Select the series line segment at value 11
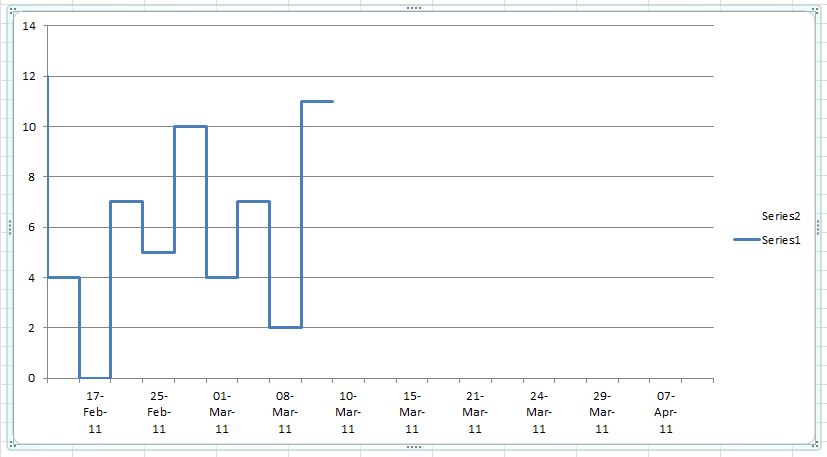The width and height of the screenshot is (827, 457). click(317, 101)
